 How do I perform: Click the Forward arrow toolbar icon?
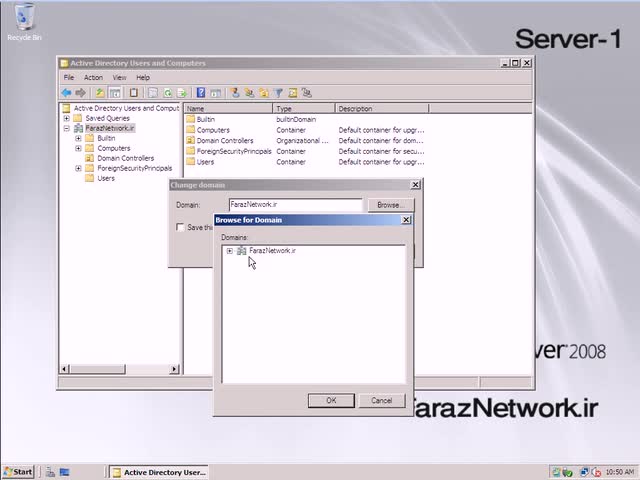(x=80, y=93)
